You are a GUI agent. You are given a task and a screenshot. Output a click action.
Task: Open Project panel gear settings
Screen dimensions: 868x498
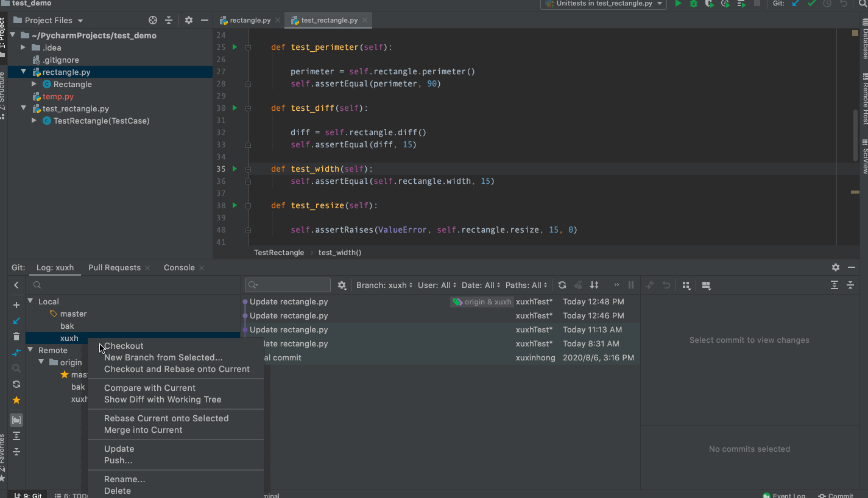point(189,20)
